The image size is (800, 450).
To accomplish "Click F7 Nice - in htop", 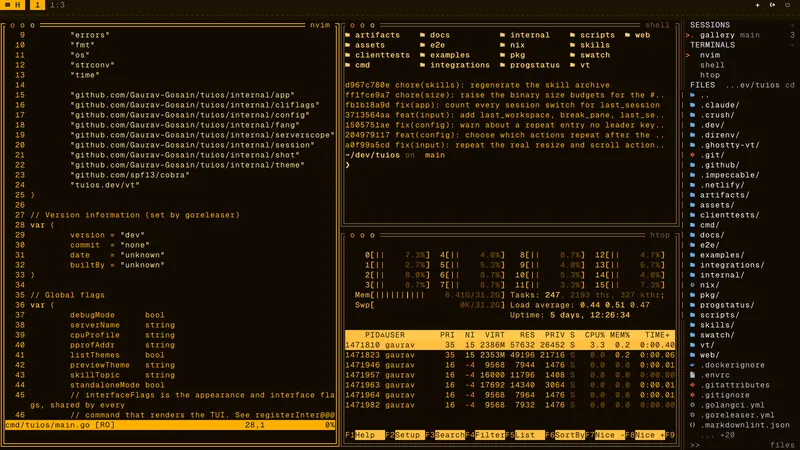I will pos(605,435).
